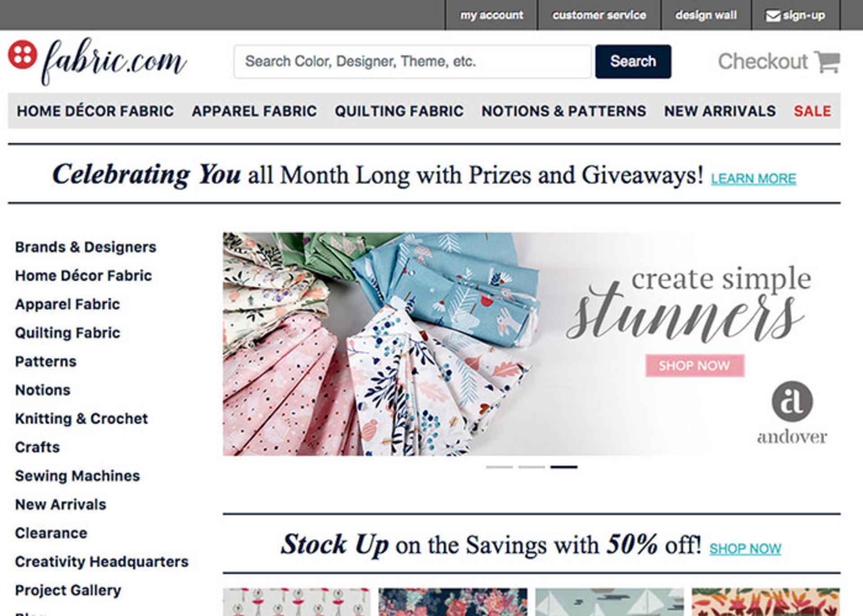
Task: Open Knitting & Crochet sidebar link
Action: pos(81,419)
